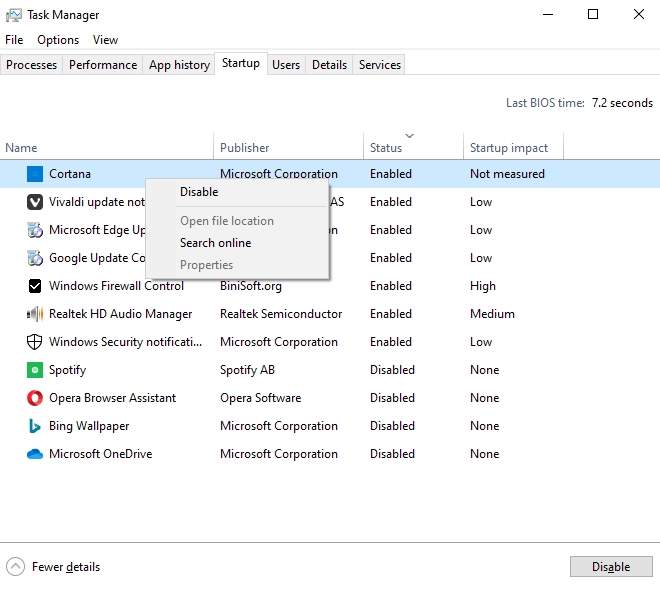Click the Vivaldi update row name
660x590 pixels.
[97, 202]
